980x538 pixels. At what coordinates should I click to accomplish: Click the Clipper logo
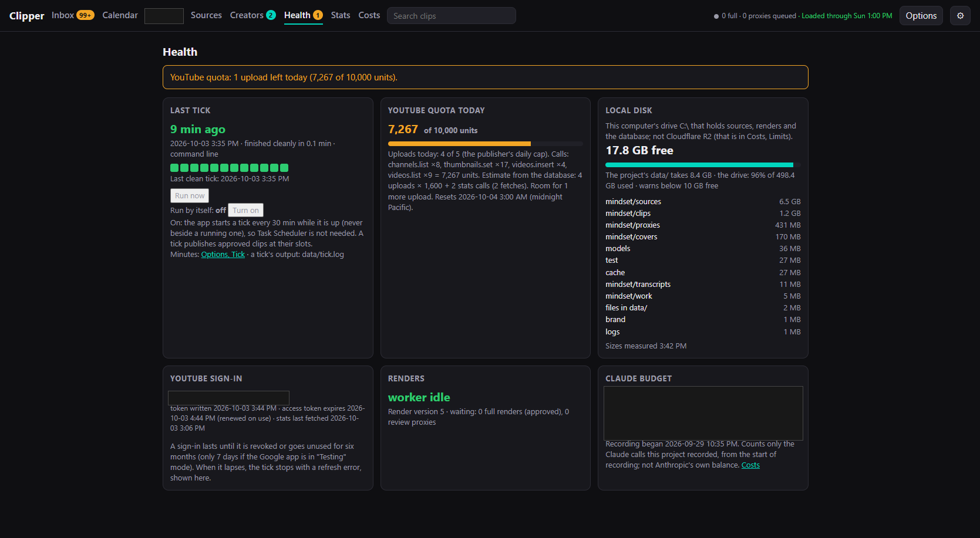click(26, 16)
